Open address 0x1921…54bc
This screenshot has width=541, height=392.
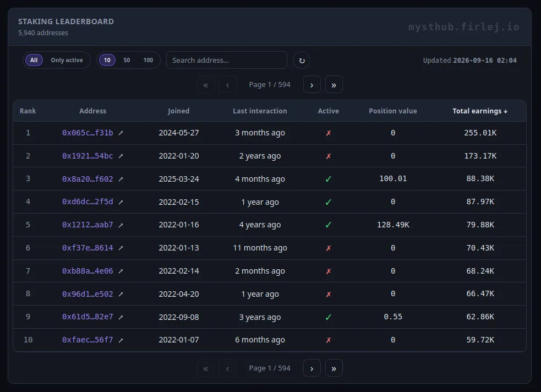[x=88, y=156]
